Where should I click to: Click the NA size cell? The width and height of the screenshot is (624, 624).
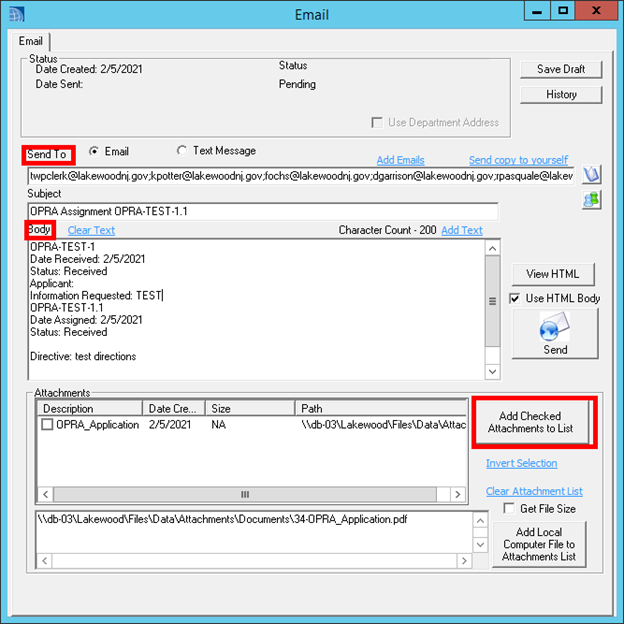pos(218,425)
